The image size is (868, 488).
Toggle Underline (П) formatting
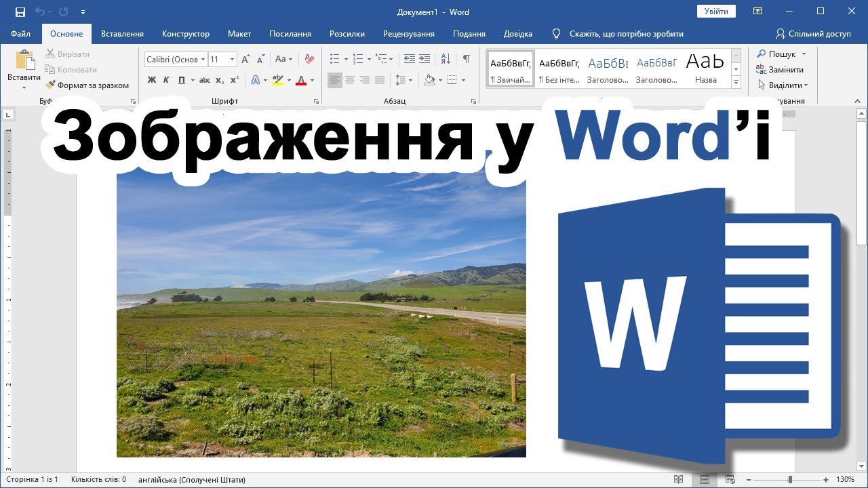click(182, 80)
